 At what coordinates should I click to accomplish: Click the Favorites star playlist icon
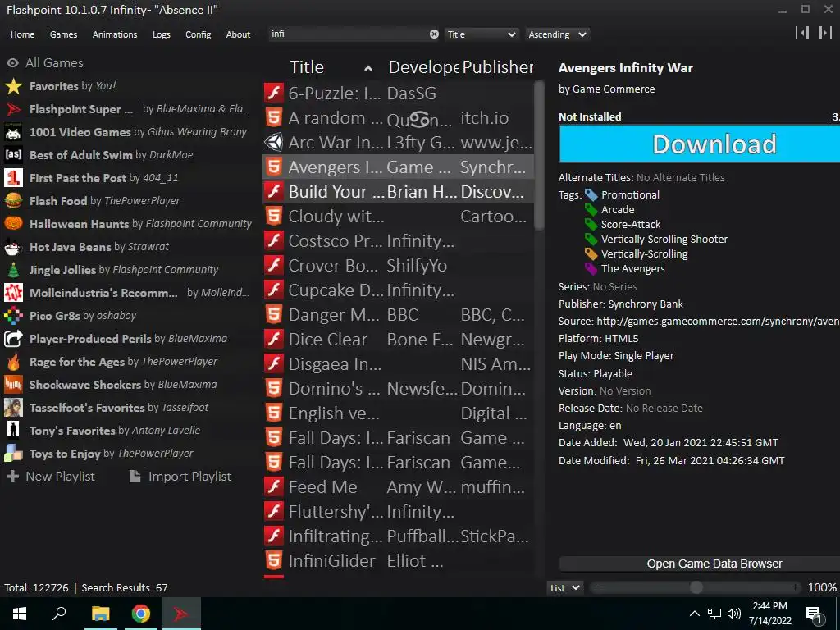click(13, 86)
